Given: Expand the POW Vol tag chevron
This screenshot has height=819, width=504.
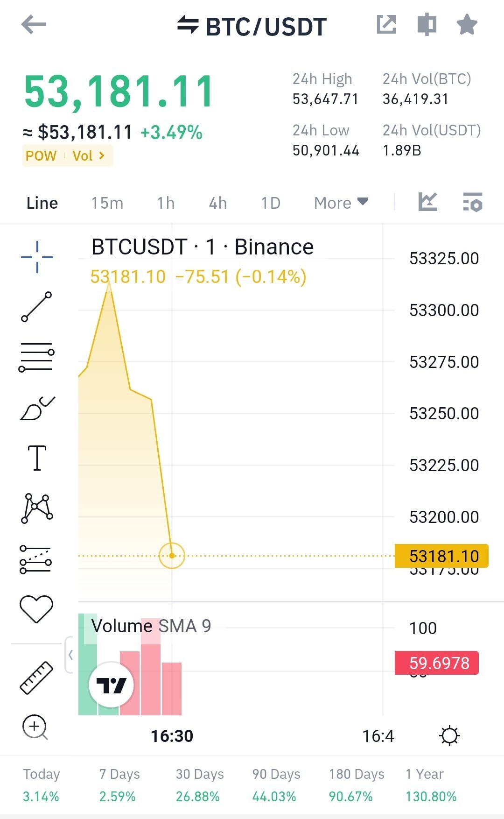Looking at the screenshot, I should click(x=102, y=155).
